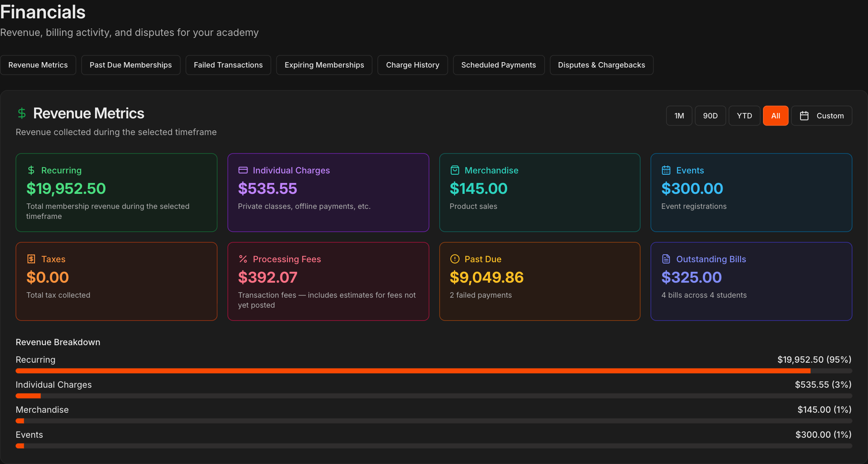Viewport: 868px width, 464px height.
Task: Switch to the Revenue Metrics tab
Action: tap(38, 65)
